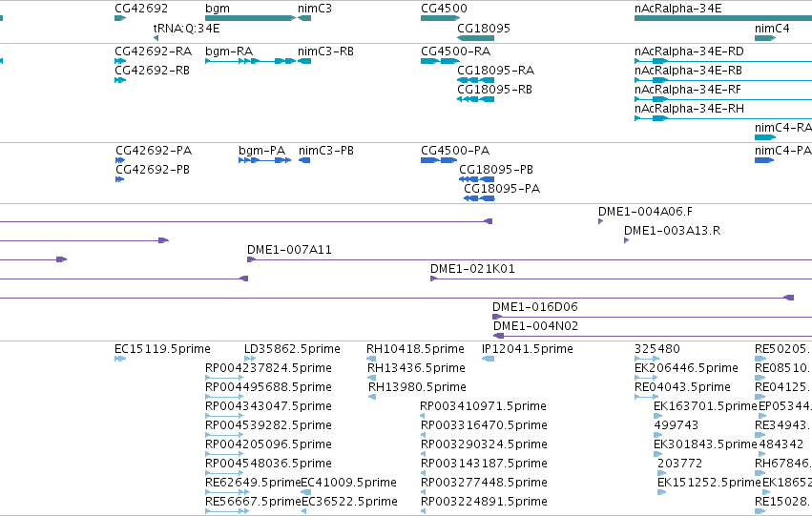The width and height of the screenshot is (812, 516).
Task: Click the DME1-007A11 clone label
Action: (289, 250)
